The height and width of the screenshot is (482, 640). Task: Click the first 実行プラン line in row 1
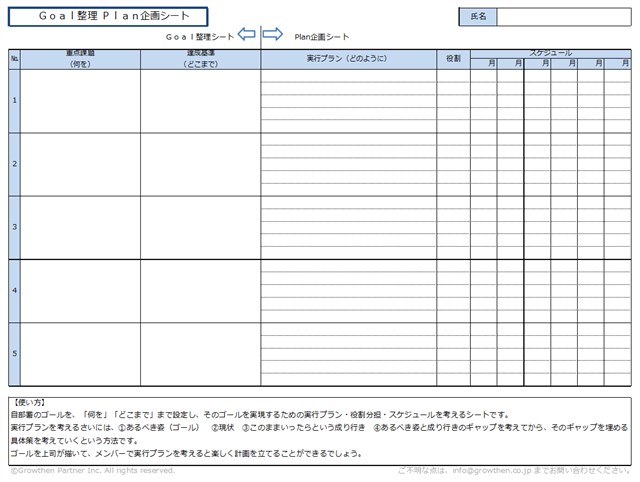click(347, 75)
